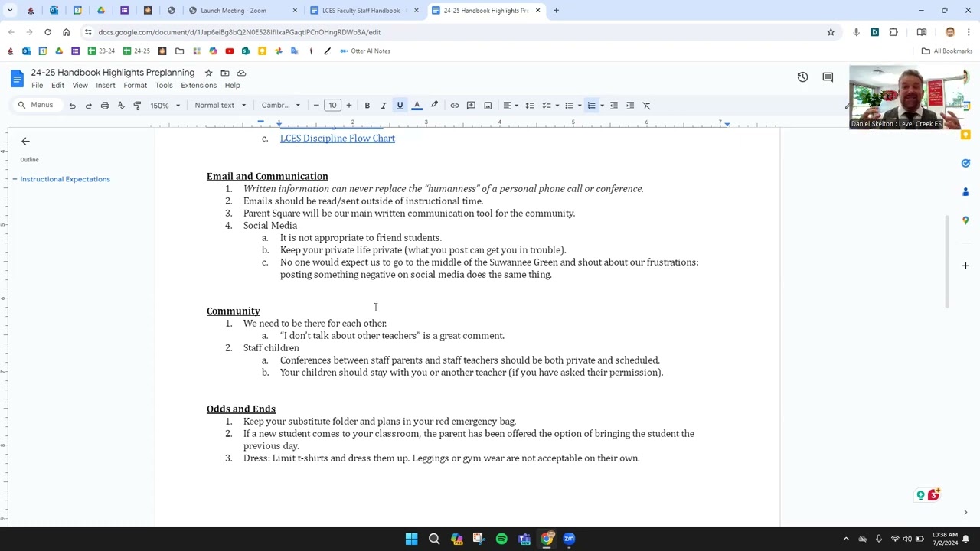The width and height of the screenshot is (980, 551).
Task: Search the menus box
Action: 37,106
